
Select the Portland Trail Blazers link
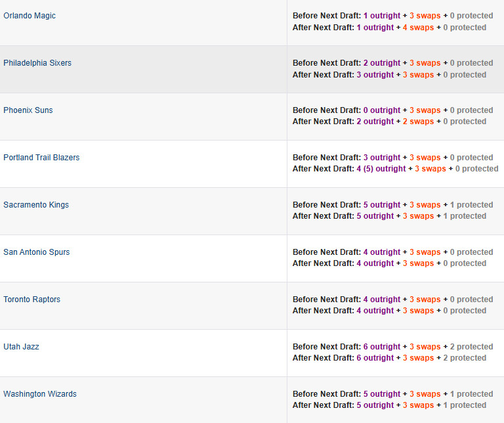click(x=41, y=158)
